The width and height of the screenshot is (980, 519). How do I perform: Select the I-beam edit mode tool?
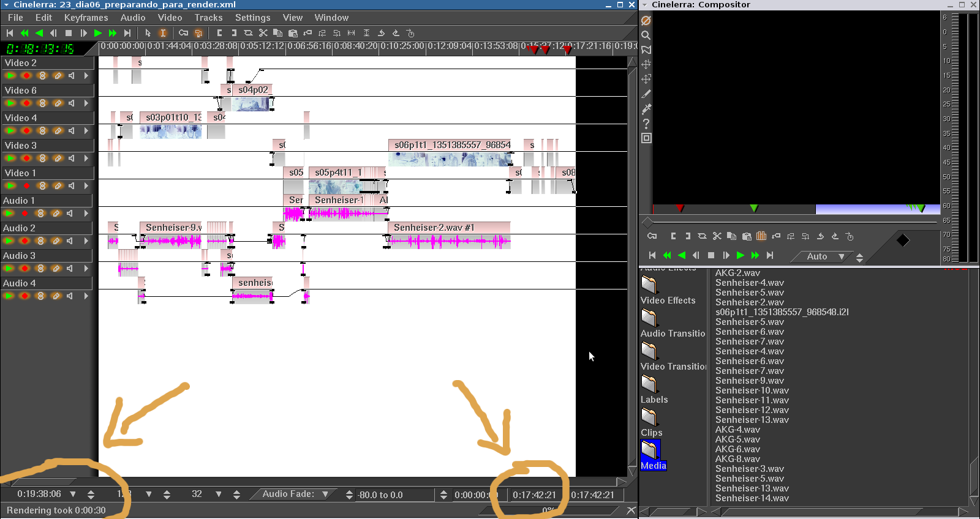click(163, 33)
